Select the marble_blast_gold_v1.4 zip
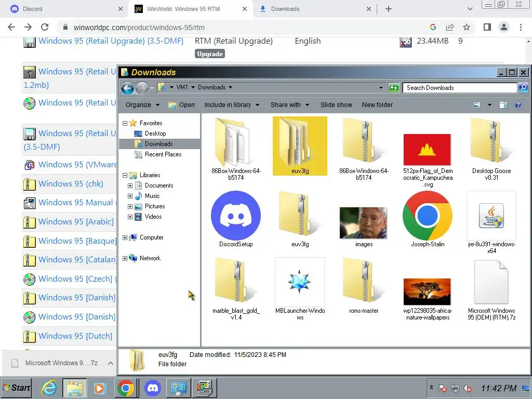This screenshot has height=399, width=532. coord(236,289)
